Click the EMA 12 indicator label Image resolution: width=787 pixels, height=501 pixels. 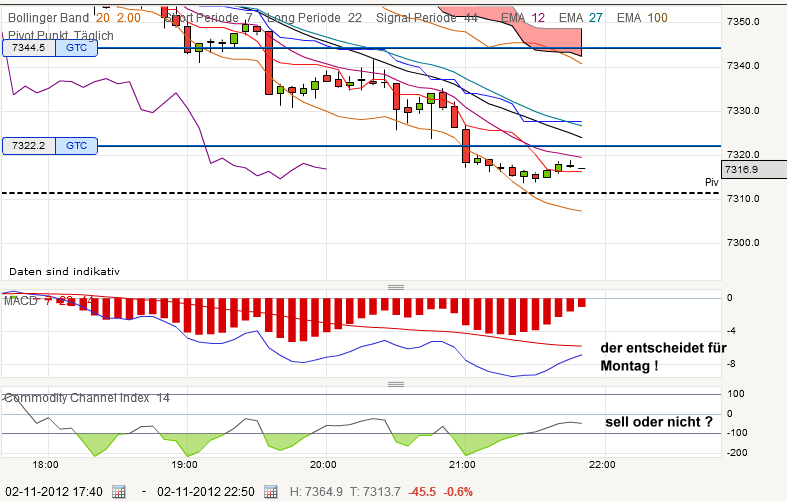pyautogui.click(x=523, y=18)
